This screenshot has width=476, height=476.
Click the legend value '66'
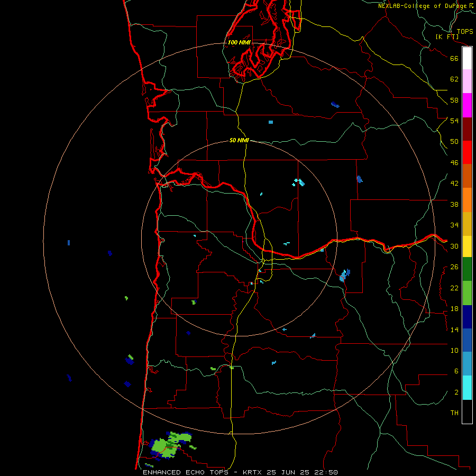pos(454,58)
